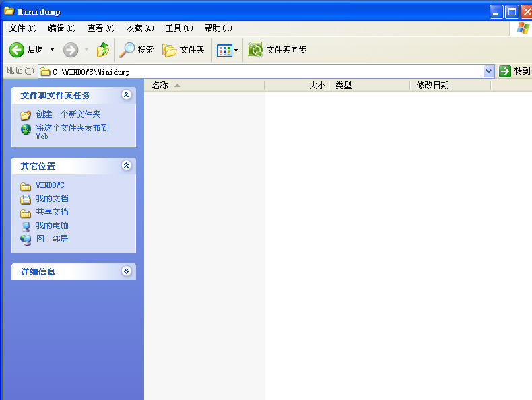Open the Views dropdown arrow

click(236, 51)
